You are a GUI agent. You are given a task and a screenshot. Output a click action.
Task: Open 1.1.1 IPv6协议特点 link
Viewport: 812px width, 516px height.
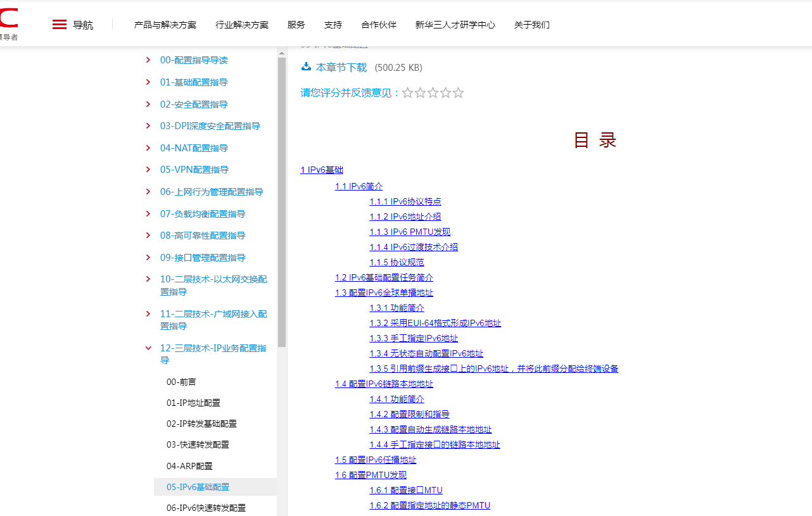[x=405, y=202]
